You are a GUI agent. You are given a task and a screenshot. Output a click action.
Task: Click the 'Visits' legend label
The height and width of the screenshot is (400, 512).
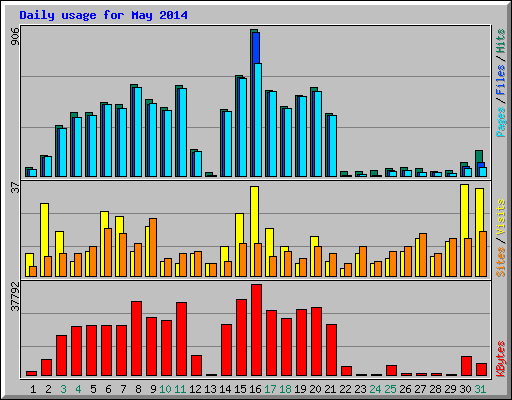500,217
